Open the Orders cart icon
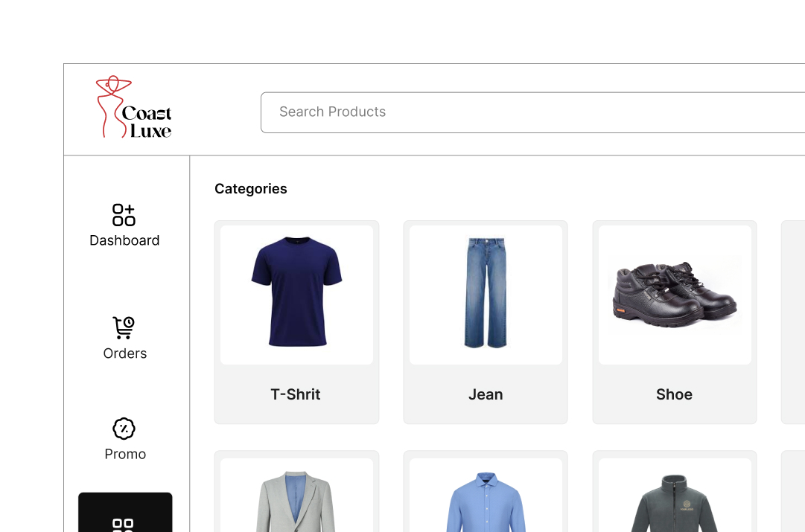The image size is (805, 532). pos(124,328)
